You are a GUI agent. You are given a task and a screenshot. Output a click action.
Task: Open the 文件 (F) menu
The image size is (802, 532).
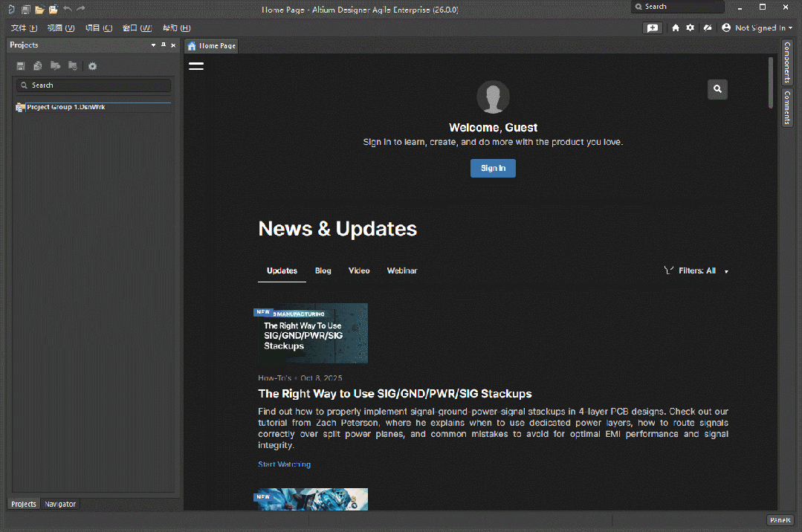pos(24,28)
